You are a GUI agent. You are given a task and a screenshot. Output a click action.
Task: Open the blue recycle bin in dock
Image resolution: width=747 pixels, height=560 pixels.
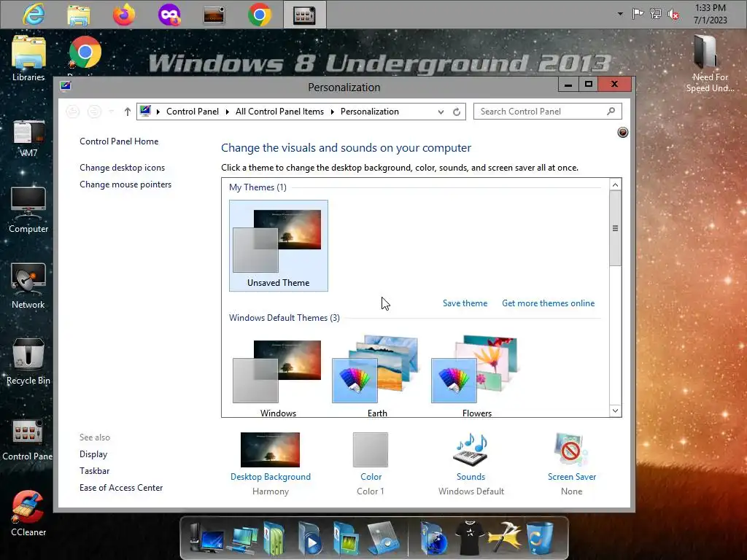click(540, 539)
